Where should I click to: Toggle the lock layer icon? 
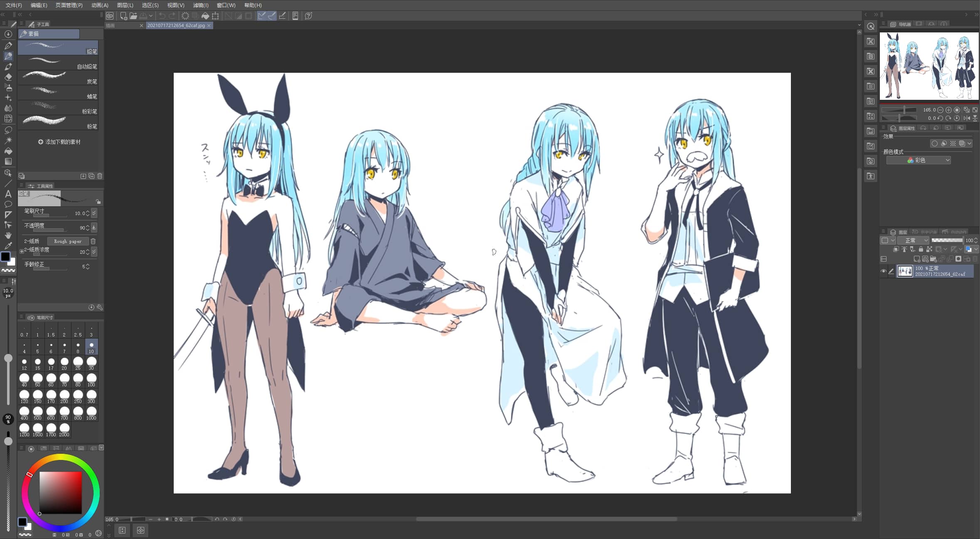point(921,249)
